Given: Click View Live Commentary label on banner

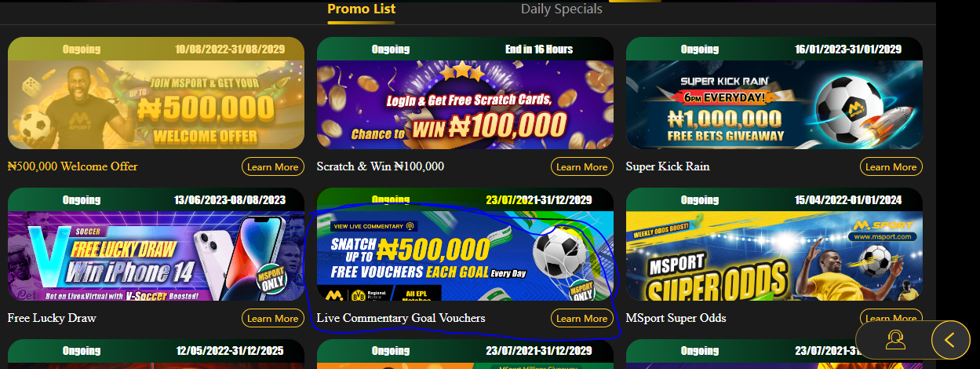Looking at the screenshot, I should tap(373, 226).
